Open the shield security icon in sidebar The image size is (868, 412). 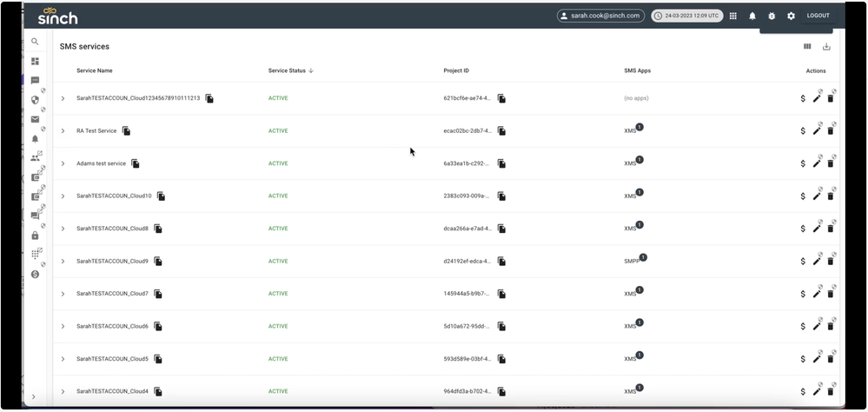(x=35, y=100)
